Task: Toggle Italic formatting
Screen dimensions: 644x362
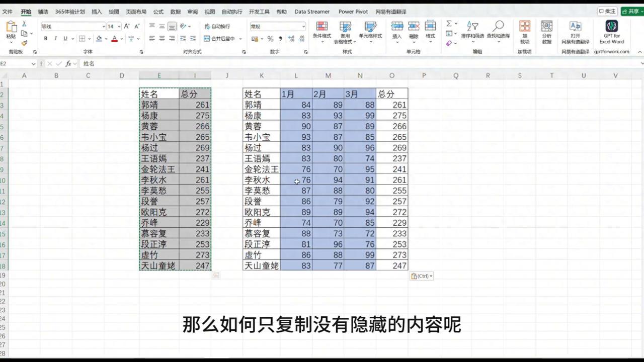Action: 55,39
